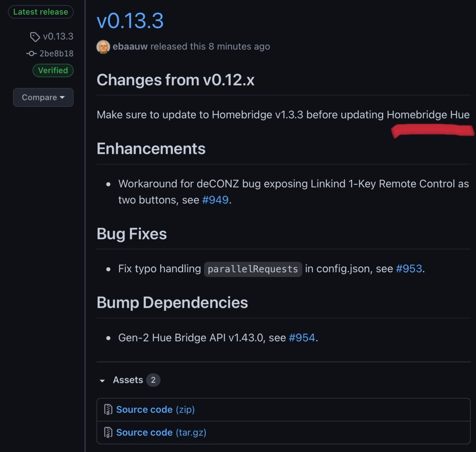Screen dimensions: 476x452
Task: Click the zip file icon in Assets
Action: [x=108, y=409]
